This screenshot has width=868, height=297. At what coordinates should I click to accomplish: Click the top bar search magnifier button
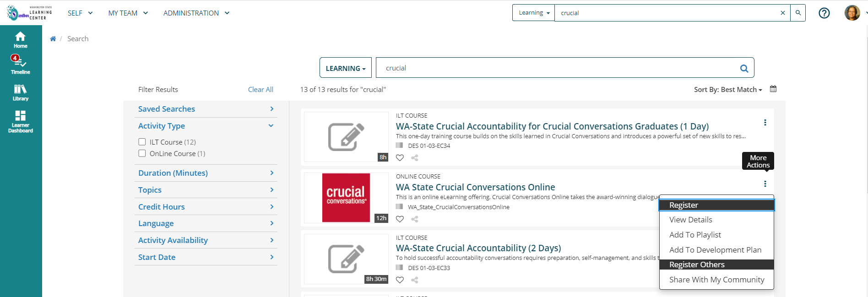coord(798,13)
